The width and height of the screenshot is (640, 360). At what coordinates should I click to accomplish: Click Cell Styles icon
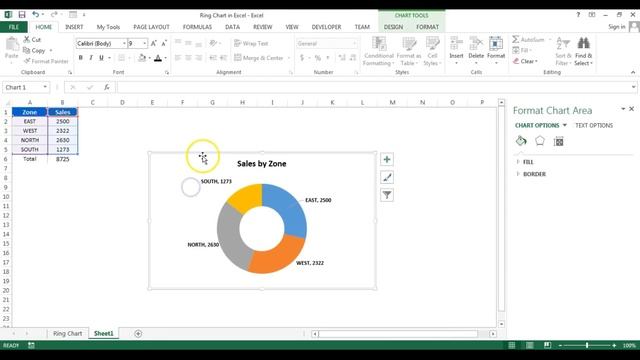click(x=432, y=44)
